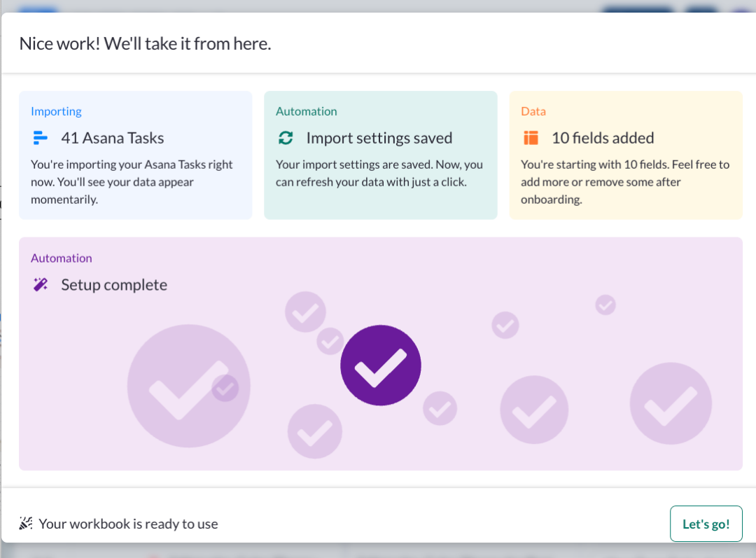Click 'Your workbook is ready to use' text
Screen dimensions: 756x558
pyautogui.click(x=128, y=524)
